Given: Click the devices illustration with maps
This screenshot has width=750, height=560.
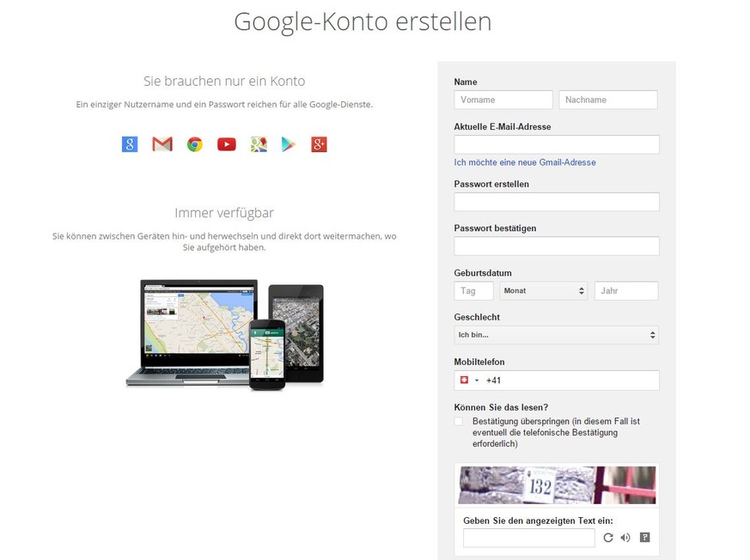Looking at the screenshot, I should click(225, 335).
